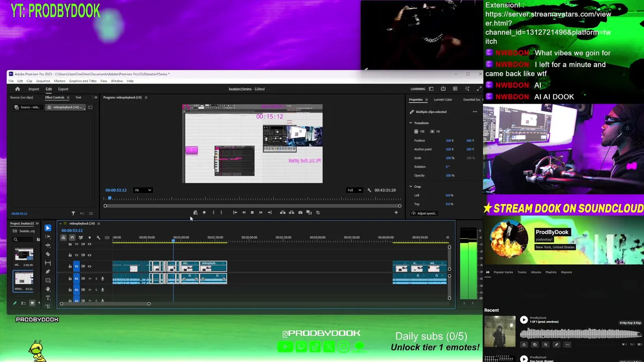Collapse the Crop section
This screenshot has height=362, width=644.
point(411,187)
